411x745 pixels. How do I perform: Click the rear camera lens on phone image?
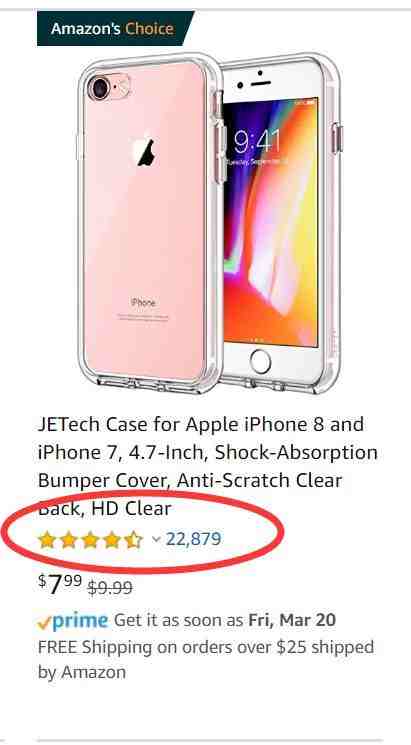coord(100,88)
